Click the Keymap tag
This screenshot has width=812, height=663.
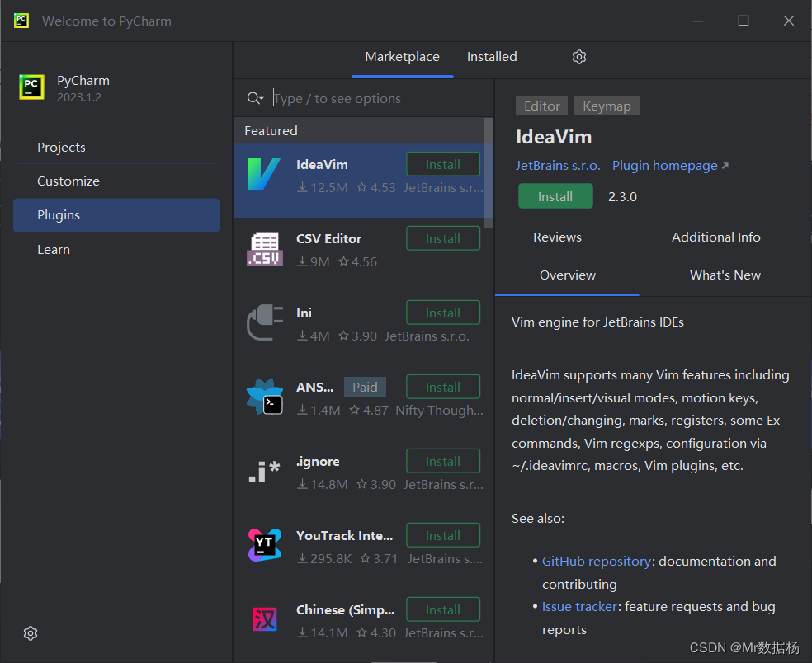pyautogui.click(x=607, y=106)
